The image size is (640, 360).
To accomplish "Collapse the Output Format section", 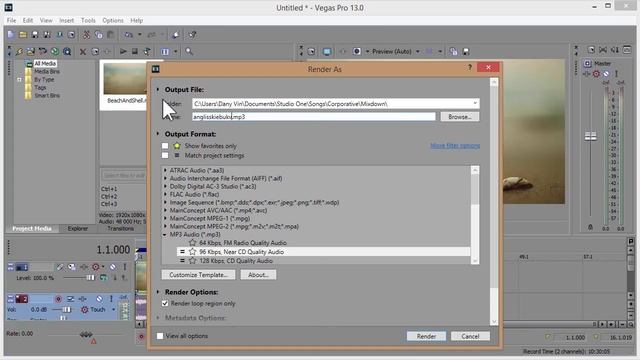I will (158, 134).
